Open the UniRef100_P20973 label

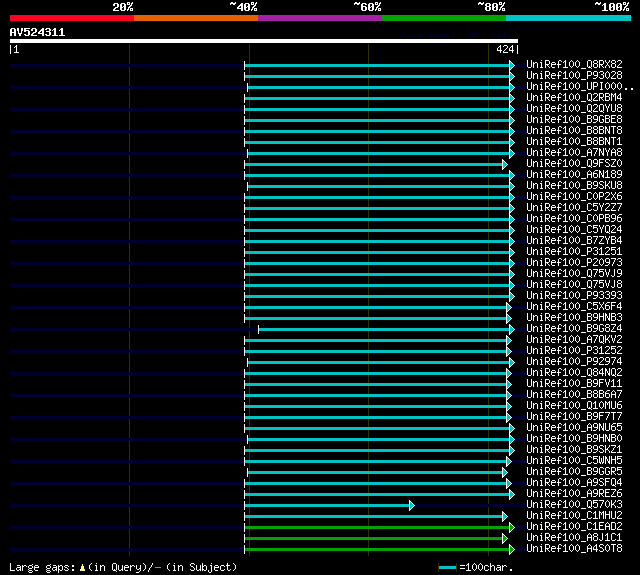tap(574, 263)
